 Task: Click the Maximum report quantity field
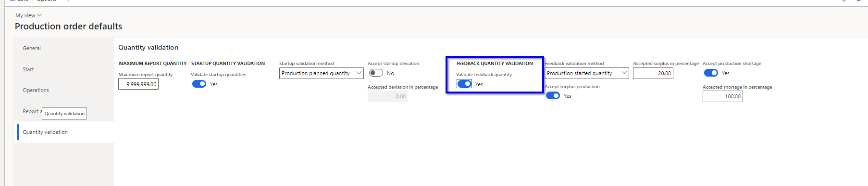pyautogui.click(x=138, y=84)
